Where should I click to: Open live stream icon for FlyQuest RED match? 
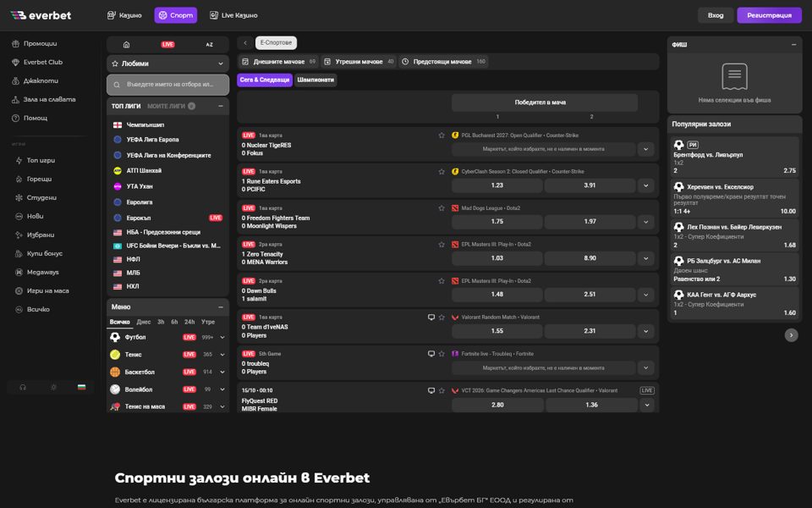click(431, 390)
